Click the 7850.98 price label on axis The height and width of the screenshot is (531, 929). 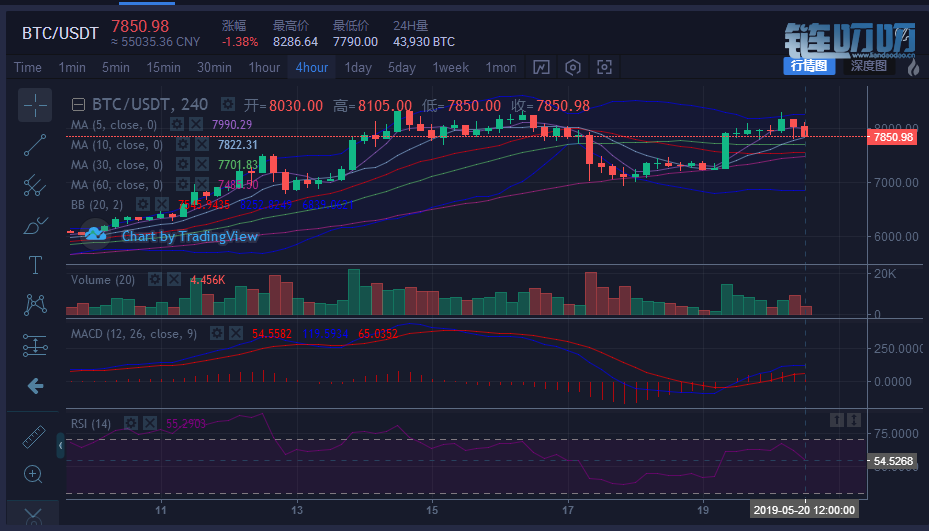coord(893,137)
